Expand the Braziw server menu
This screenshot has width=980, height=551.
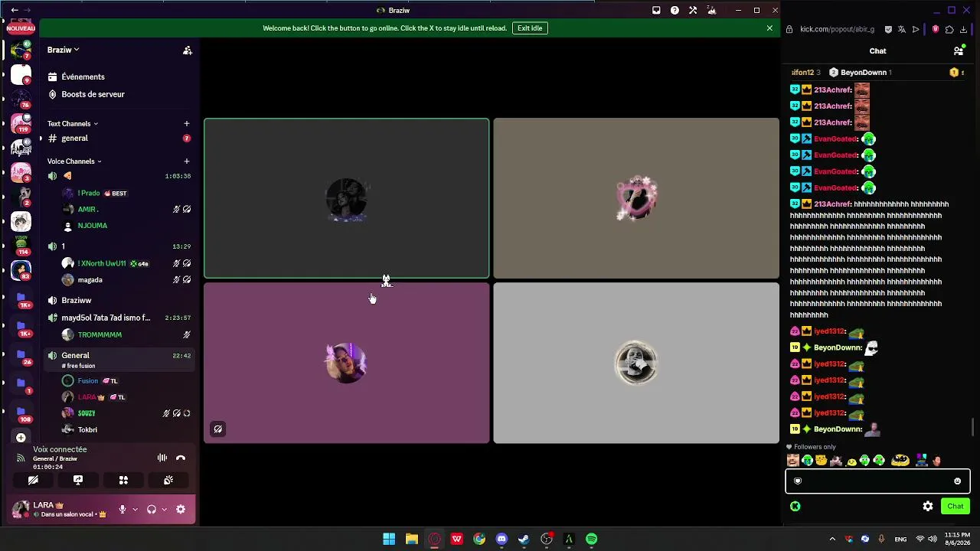(64, 50)
